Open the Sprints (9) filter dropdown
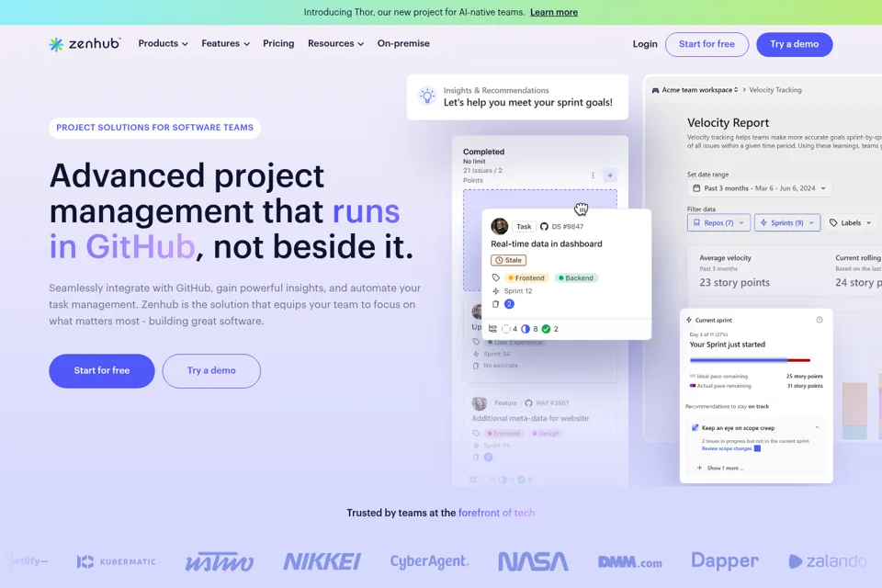Image resolution: width=882 pixels, height=588 pixels. 787,223
